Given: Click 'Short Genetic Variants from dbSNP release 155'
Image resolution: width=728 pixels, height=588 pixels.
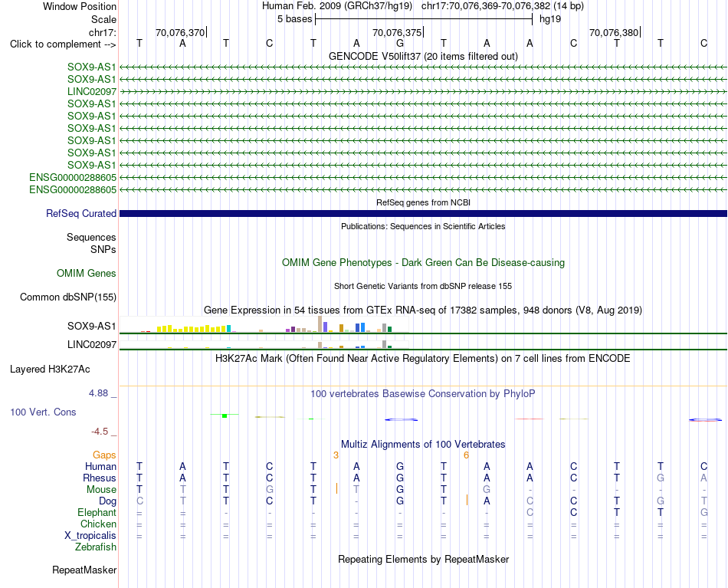Looking at the screenshot, I should [423, 286].
